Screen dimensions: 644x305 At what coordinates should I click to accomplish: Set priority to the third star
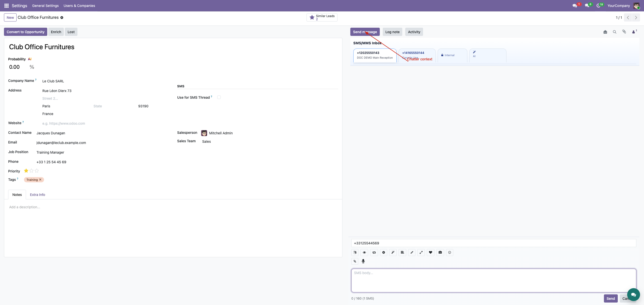click(x=37, y=171)
